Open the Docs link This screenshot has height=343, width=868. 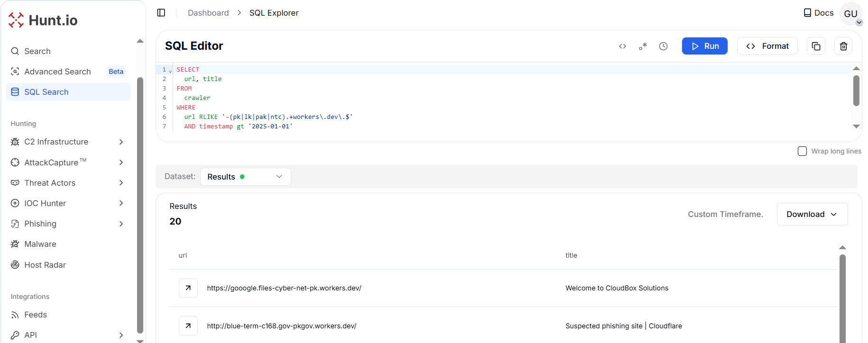[818, 13]
